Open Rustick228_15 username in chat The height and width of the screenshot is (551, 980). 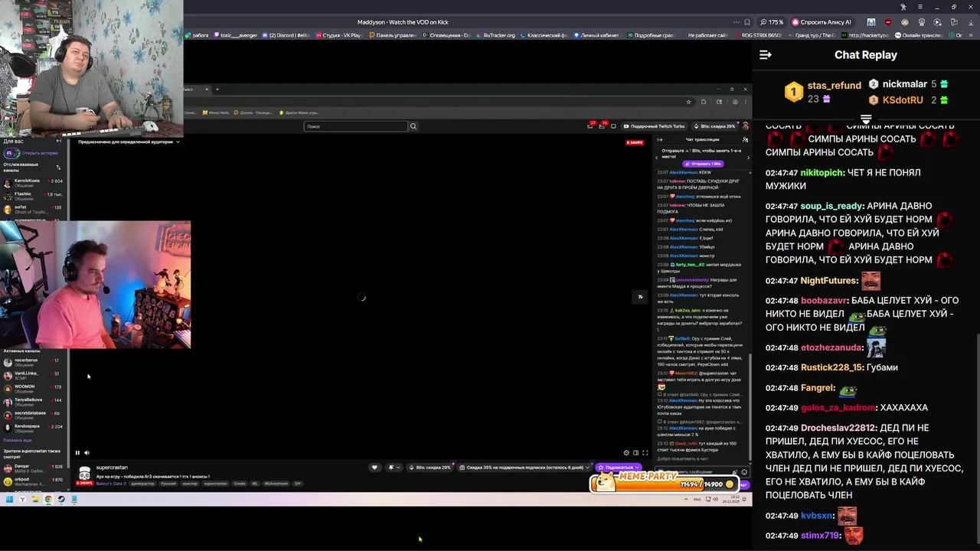pos(831,368)
